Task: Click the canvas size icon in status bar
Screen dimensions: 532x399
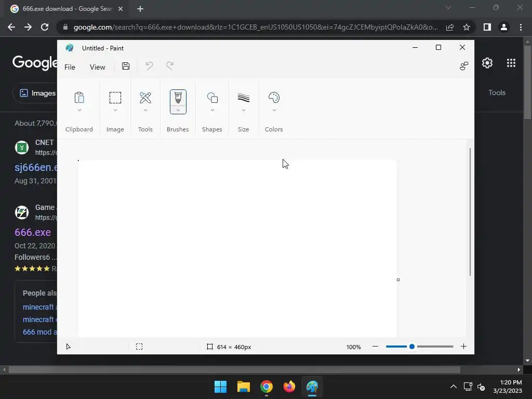Action: click(x=210, y=347)
